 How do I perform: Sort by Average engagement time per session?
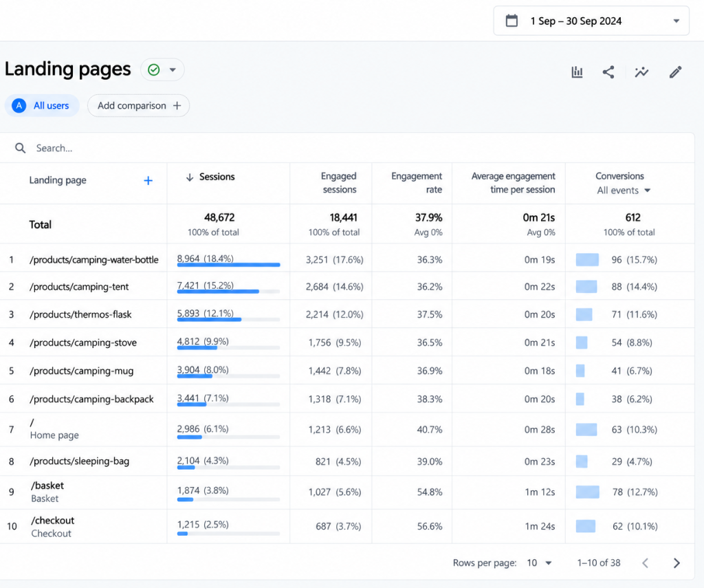513,182
